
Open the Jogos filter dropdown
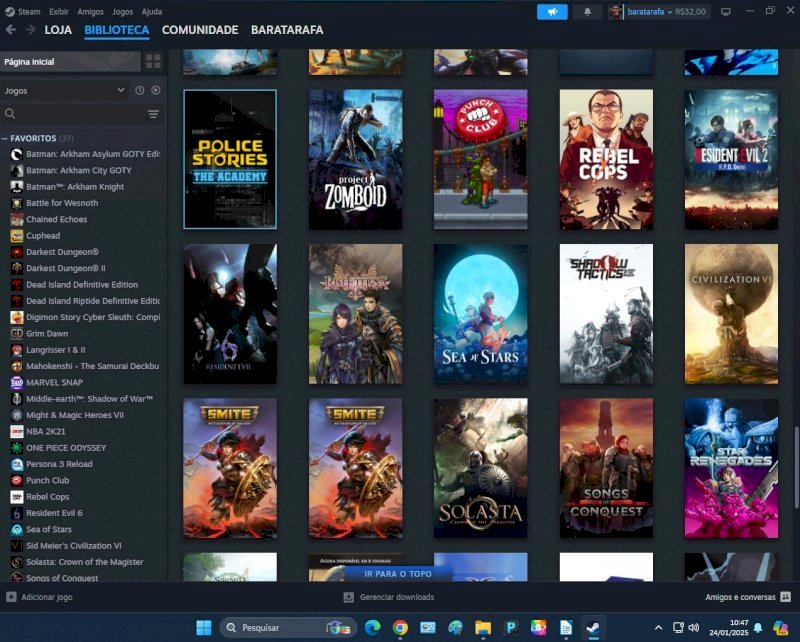64,90
